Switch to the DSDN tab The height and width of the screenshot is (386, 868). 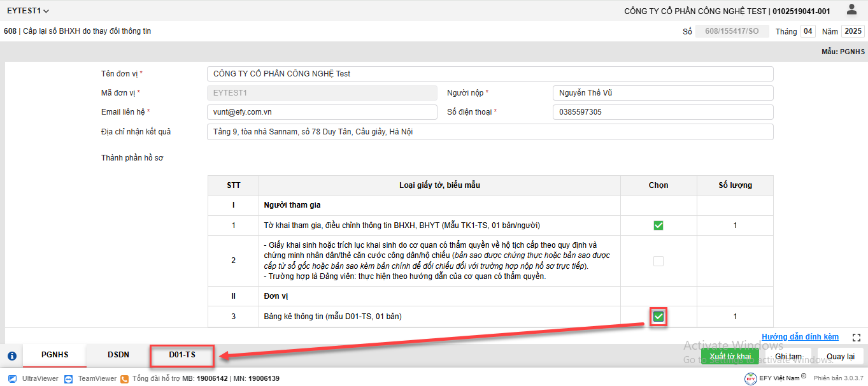coord(118,355)
